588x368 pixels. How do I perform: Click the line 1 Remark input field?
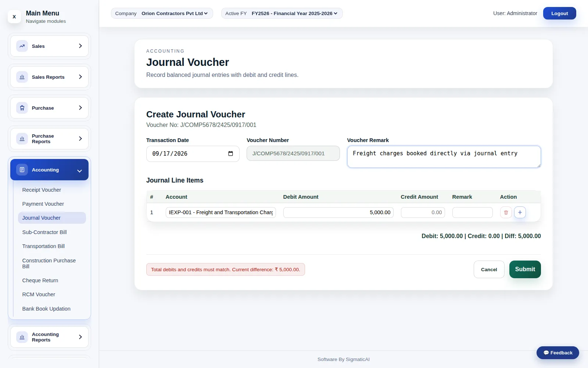[473, 212]
